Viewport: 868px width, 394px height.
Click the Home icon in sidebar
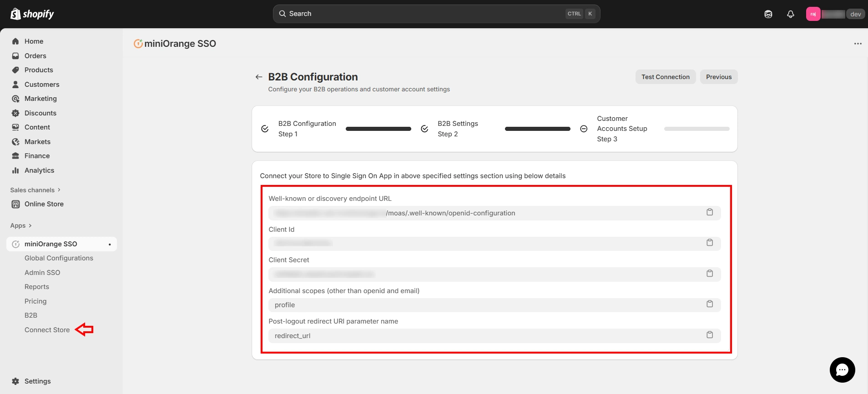(x=15, y=41)
